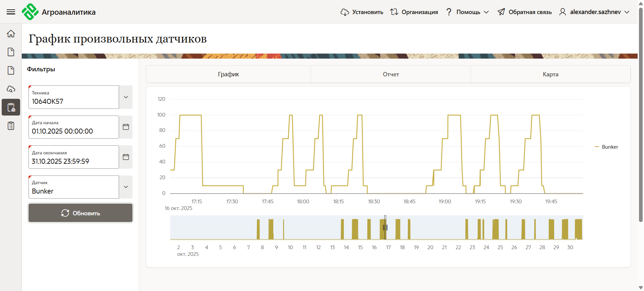The image size is (644, 291).
Task: Click the second document icon in sidebar
Action: pyautogui.click(x=11, y=70)
